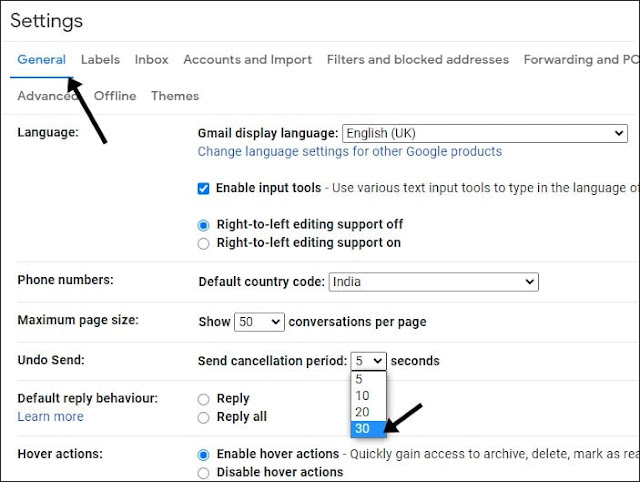Click the Settings page heading
The image size is (640, 482).
47,21
